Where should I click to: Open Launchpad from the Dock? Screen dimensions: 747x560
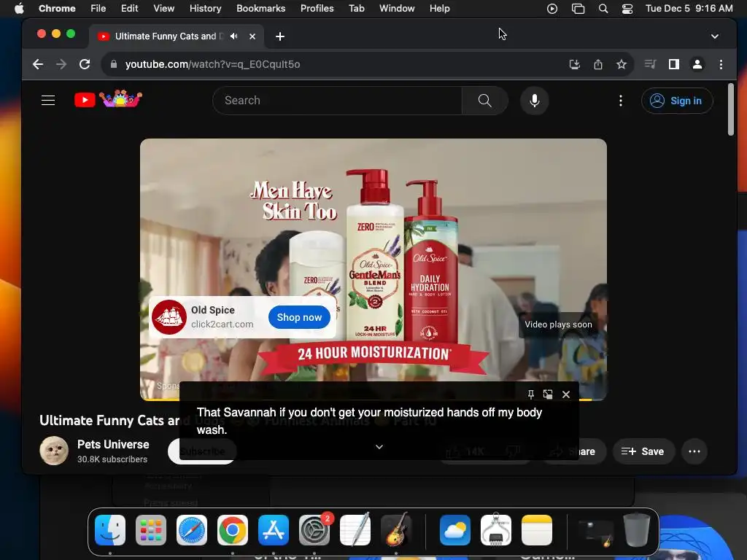[x=151, y=530]
